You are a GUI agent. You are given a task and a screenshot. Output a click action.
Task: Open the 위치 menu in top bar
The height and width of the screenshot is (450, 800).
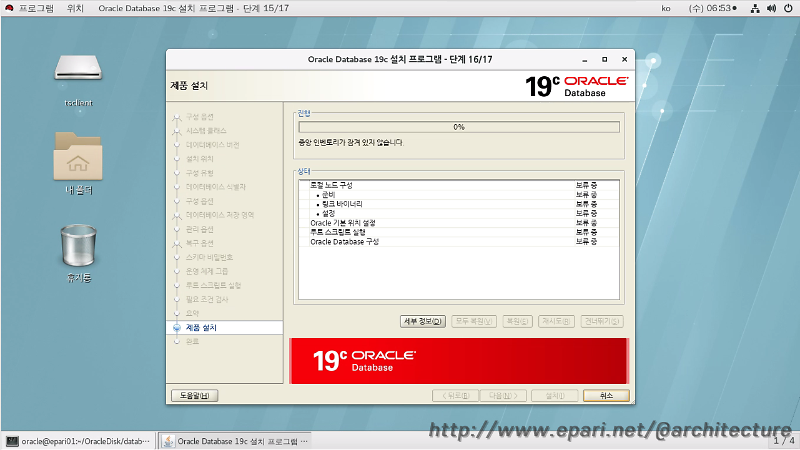(75, 8)
